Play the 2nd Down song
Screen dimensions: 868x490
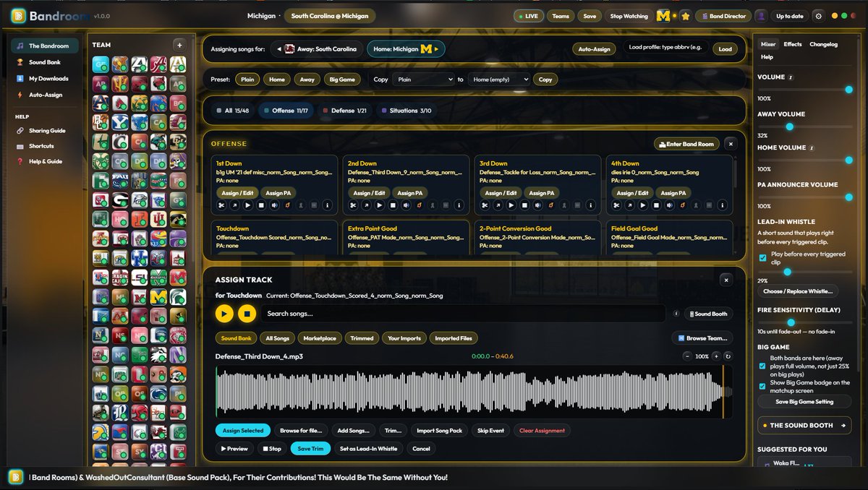[380, 205]
